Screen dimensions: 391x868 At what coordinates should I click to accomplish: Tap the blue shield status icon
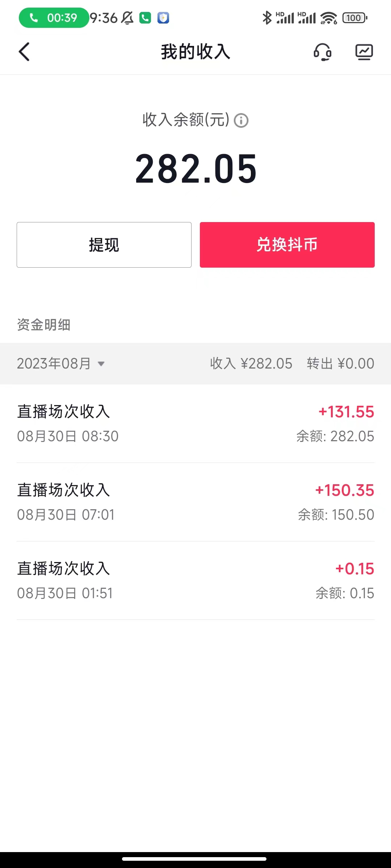[163, 18]
